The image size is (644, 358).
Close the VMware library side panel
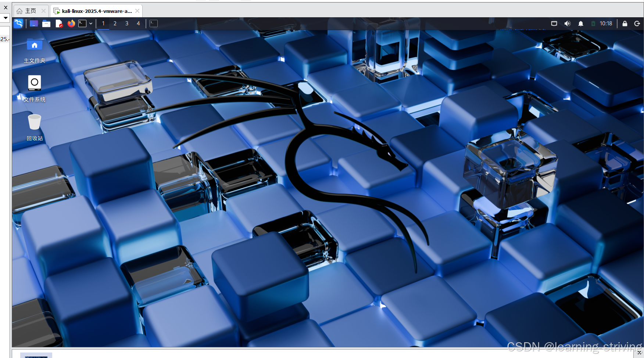tap(6, 7)
